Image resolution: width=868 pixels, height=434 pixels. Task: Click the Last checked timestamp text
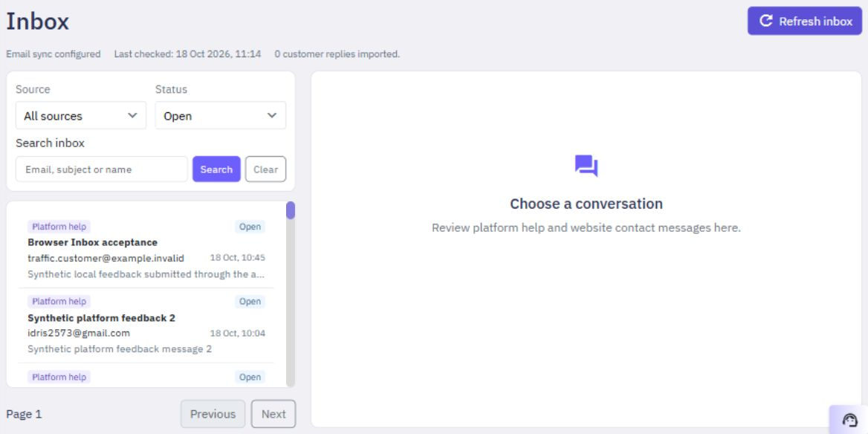[188, 54]
